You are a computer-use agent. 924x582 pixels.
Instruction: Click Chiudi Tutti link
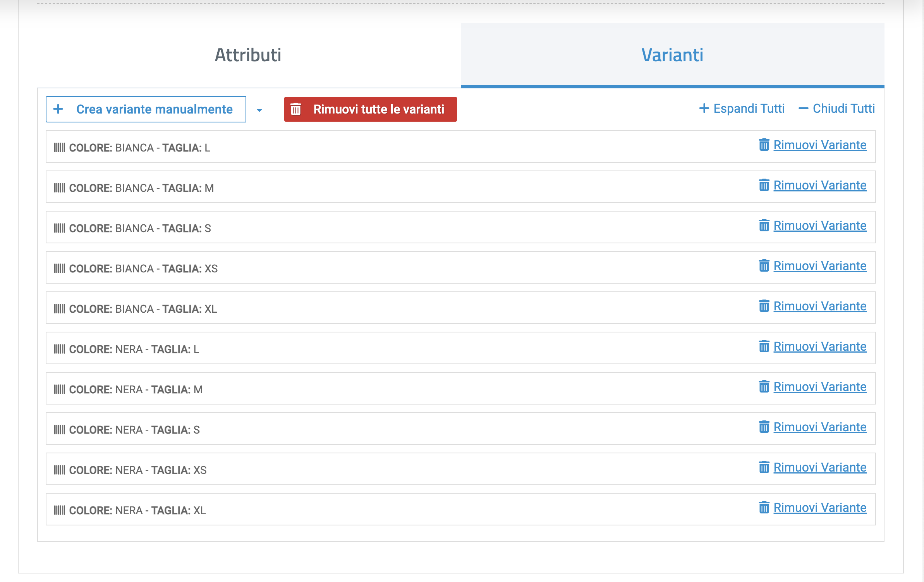pos(836,108)
